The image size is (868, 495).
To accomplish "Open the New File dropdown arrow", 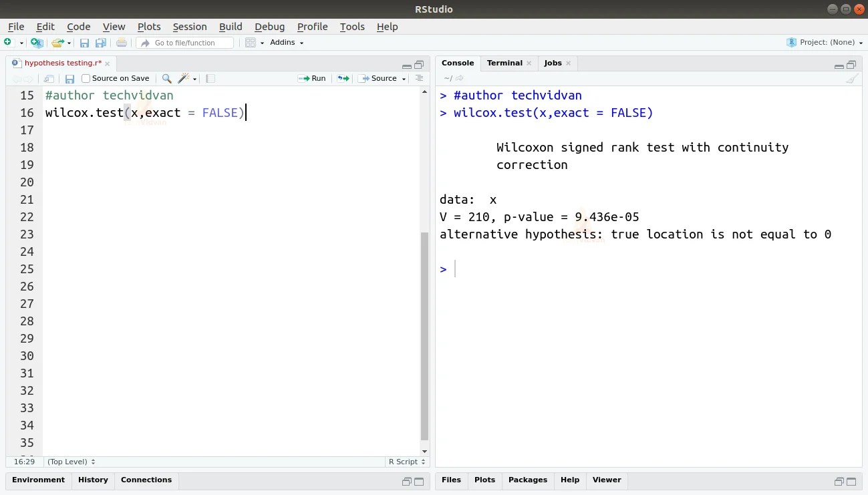I will pyautogui.click(x=21, y=43).
